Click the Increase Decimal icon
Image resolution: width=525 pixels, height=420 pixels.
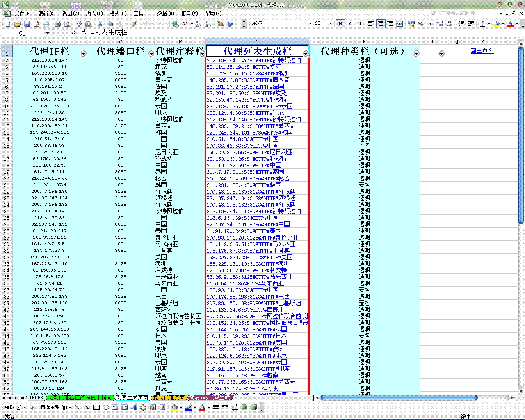pos(440,24)
